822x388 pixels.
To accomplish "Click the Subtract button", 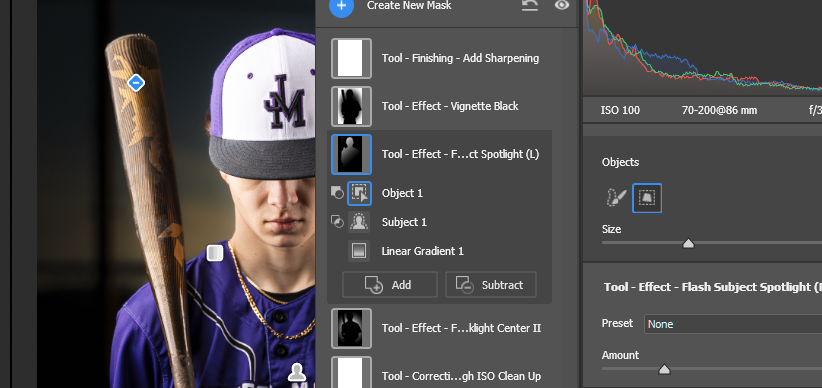I will click(491, 285).
